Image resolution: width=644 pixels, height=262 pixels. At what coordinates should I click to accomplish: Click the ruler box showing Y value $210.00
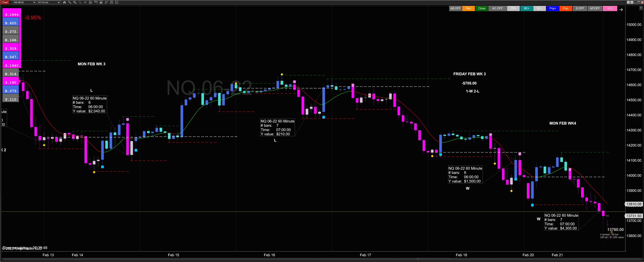[x=278, y=127]
